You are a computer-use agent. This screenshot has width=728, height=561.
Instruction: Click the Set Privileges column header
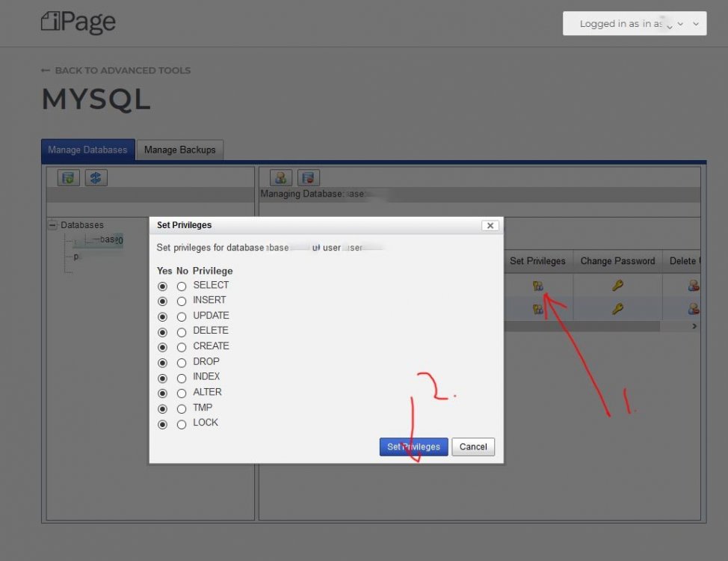point(537,261)
